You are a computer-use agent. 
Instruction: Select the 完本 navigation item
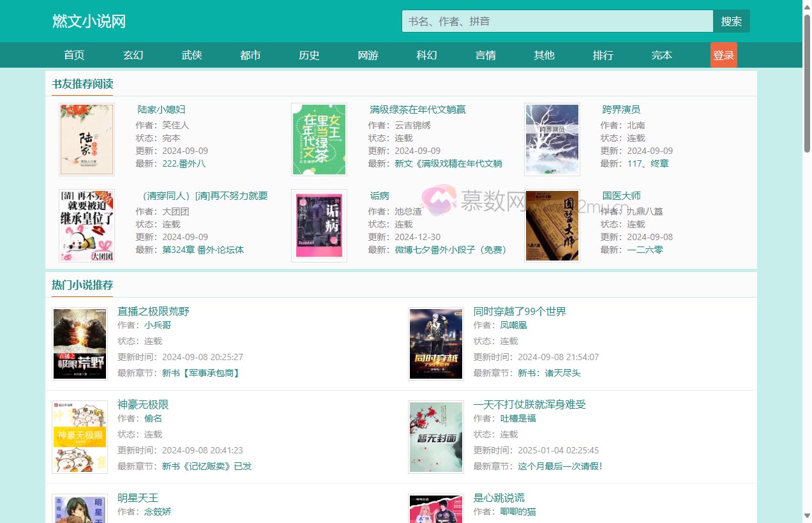point(661,56)
